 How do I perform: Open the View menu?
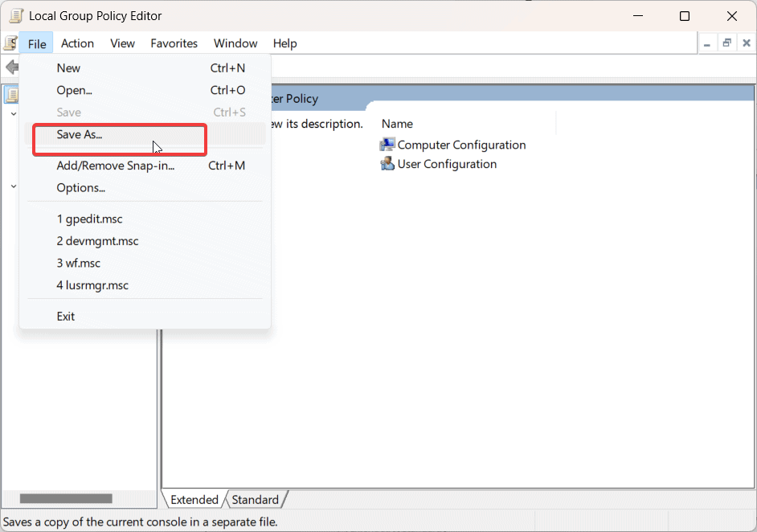pyautogui.click(x=122, y=43)
